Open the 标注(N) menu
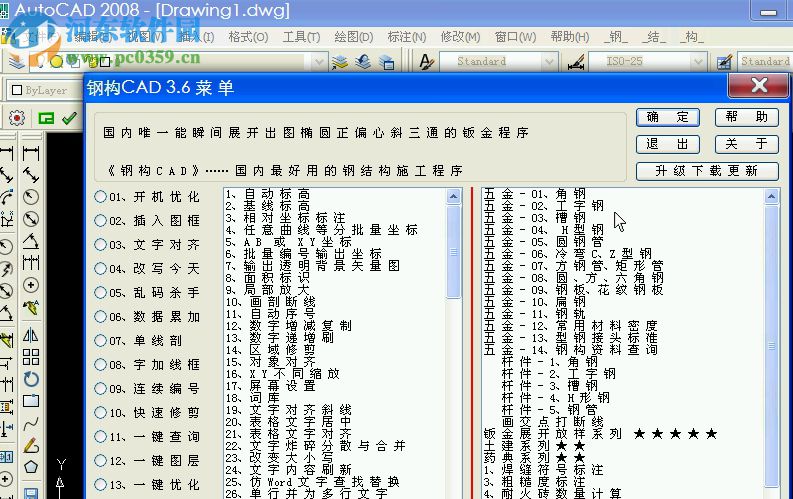The image size is (793, 499). pos(407,37)
